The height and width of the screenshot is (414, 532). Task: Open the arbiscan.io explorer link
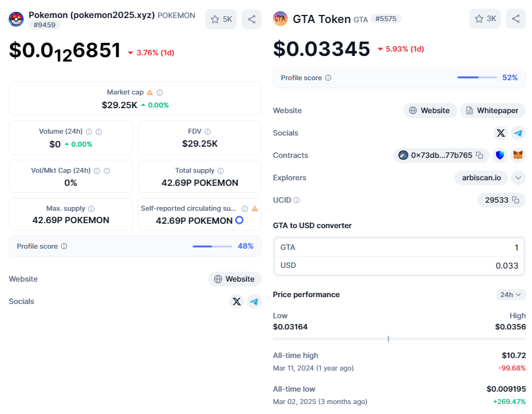(x=481, y=178)
